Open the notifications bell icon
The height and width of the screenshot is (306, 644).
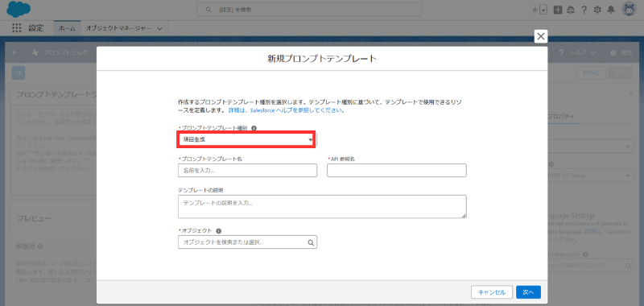pyautogui.click(x=611, y=10)
